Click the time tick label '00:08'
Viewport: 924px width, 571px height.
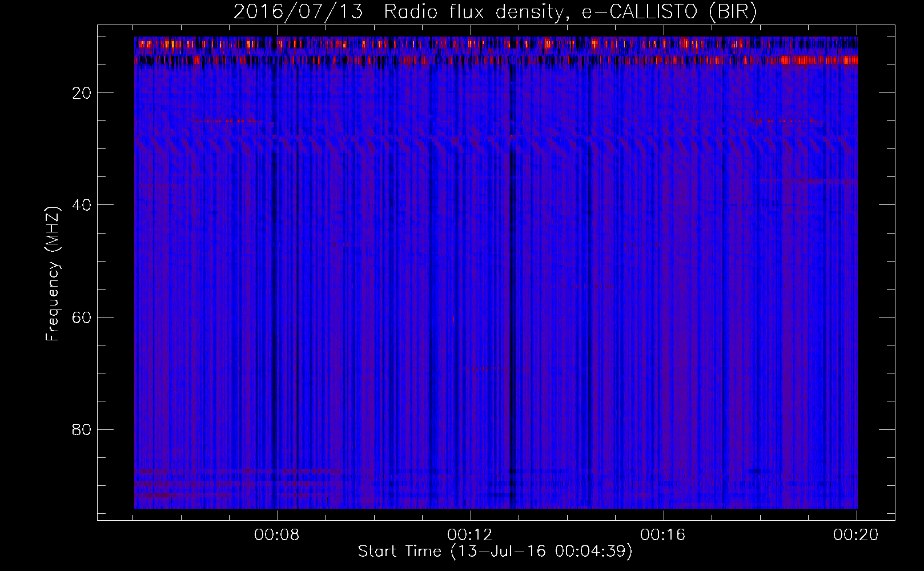pos(277,535)
